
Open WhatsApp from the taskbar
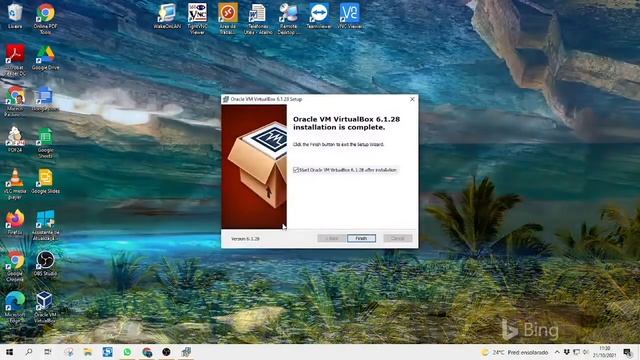pos(127,352)
